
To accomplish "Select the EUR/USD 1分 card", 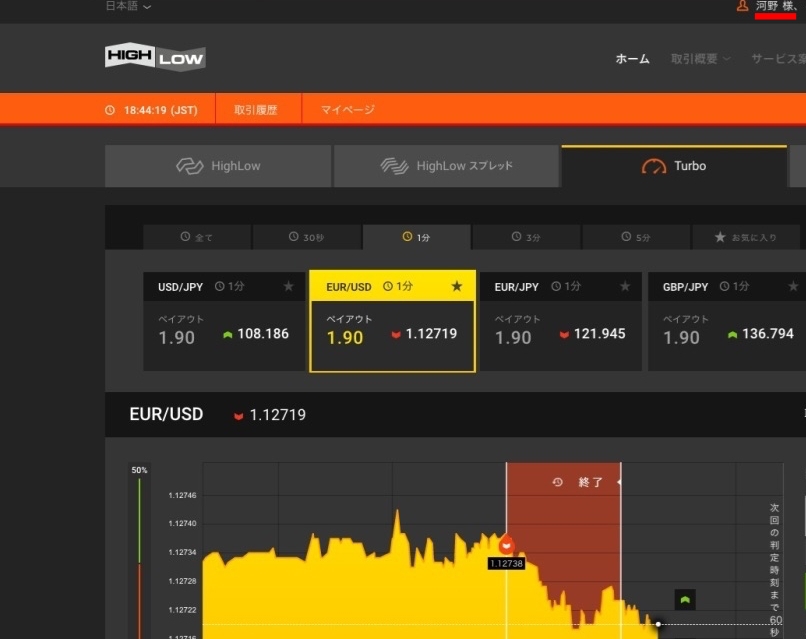I will click(392, 321).
